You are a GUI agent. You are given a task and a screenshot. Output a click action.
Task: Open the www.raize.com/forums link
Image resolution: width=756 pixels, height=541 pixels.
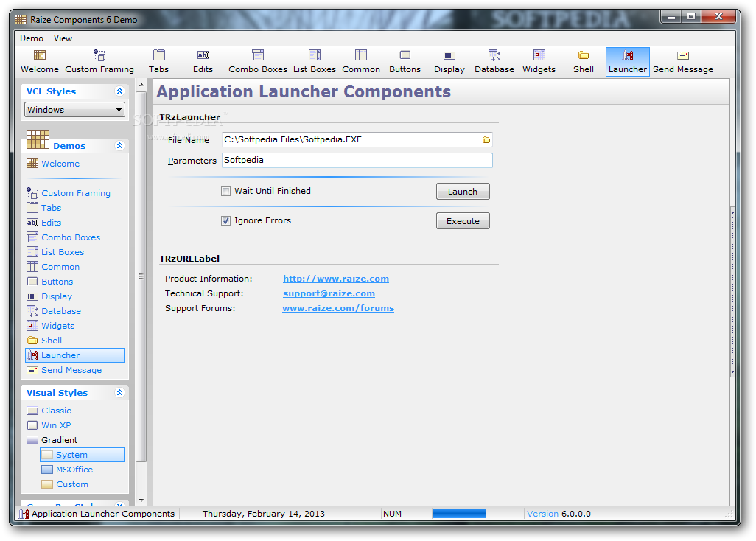[x=338, y=308]
